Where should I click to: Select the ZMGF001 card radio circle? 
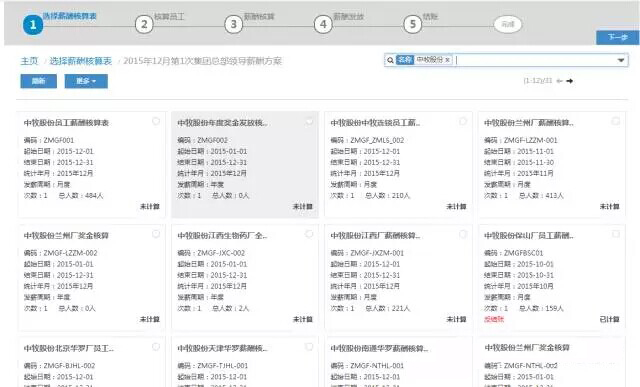click(156, 121)
